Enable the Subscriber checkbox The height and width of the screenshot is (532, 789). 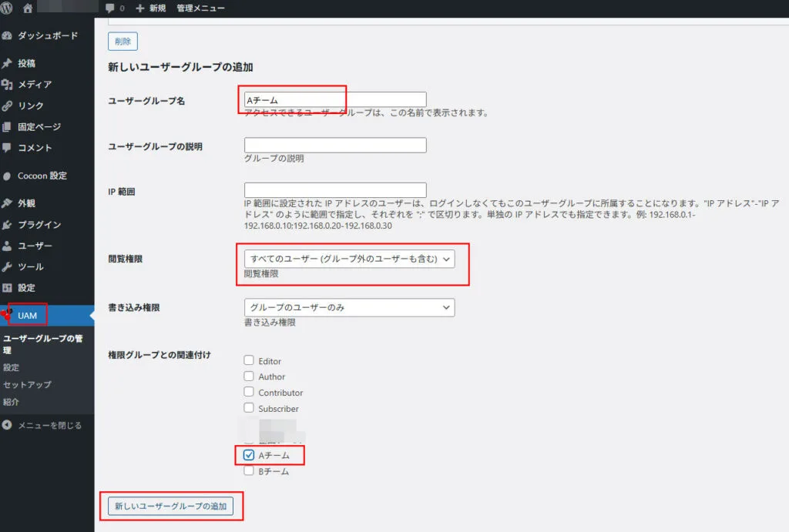[249, 408]
